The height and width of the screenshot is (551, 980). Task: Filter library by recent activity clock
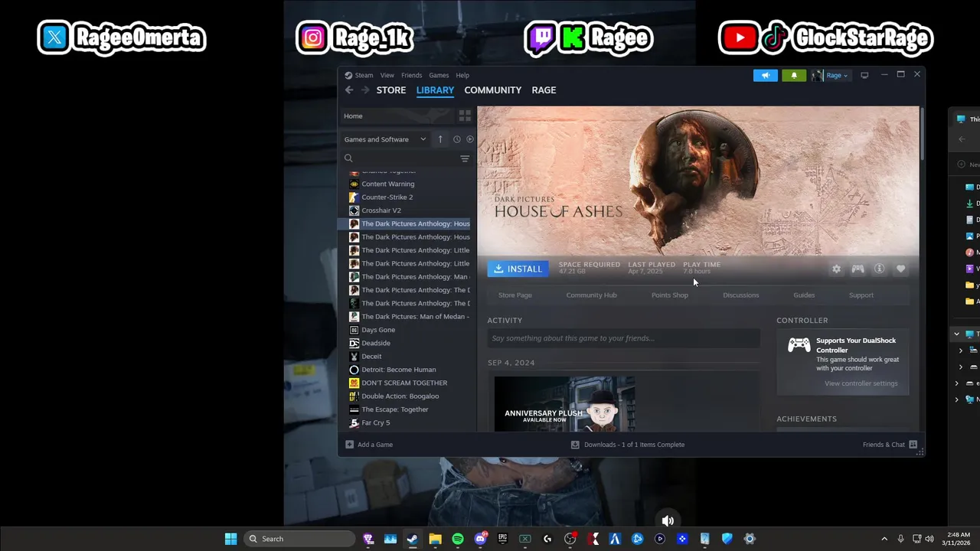coord(457,139)
